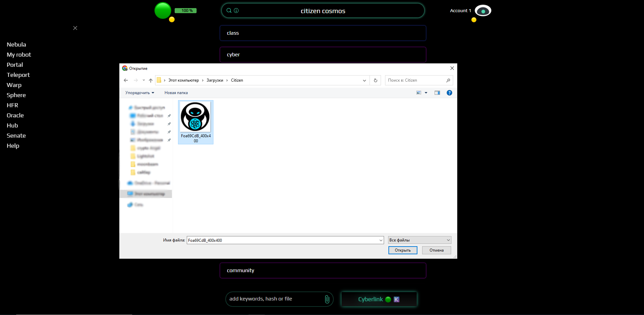Viewport: 644px width, 315px height.
Task: Open Nebula in the sidebar
Action: [17, 45]
